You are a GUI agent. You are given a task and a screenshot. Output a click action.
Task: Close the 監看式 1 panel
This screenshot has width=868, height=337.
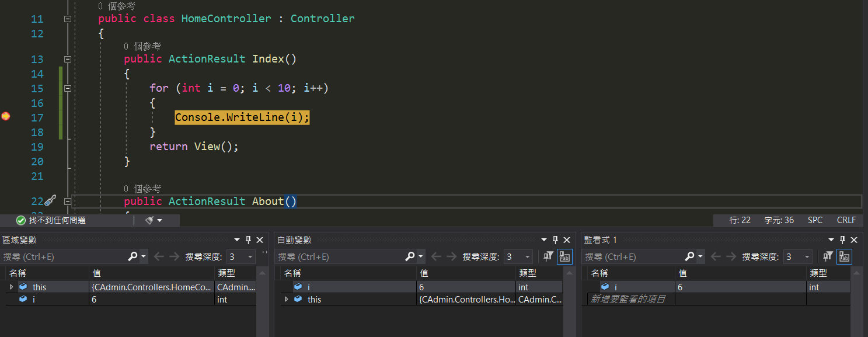tap(853, 240)
